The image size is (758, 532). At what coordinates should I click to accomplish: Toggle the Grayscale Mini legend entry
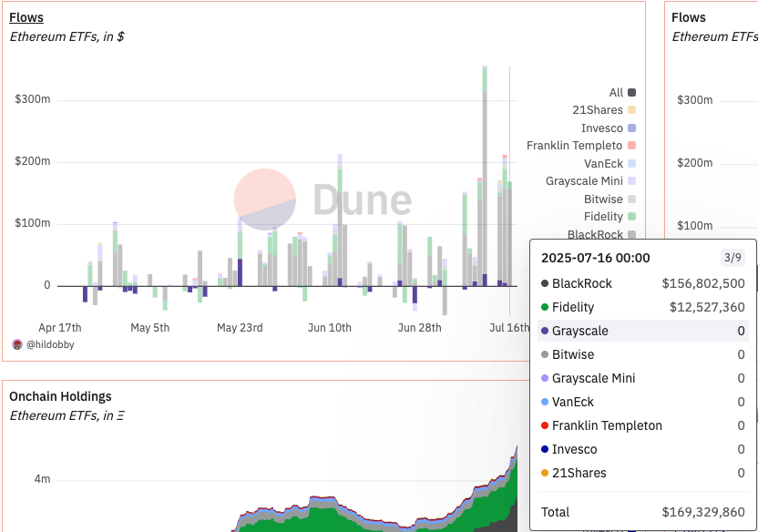[x=590, y=180]
